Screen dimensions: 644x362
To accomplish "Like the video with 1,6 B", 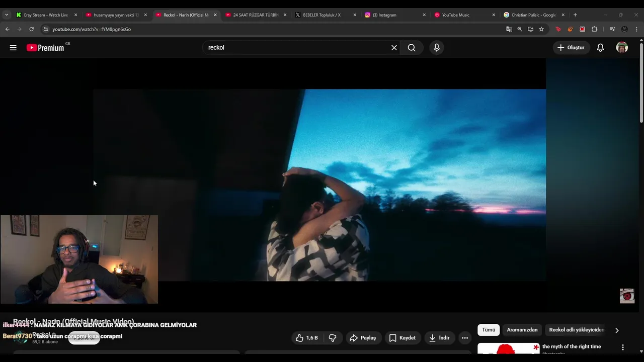I will [307, 338].
